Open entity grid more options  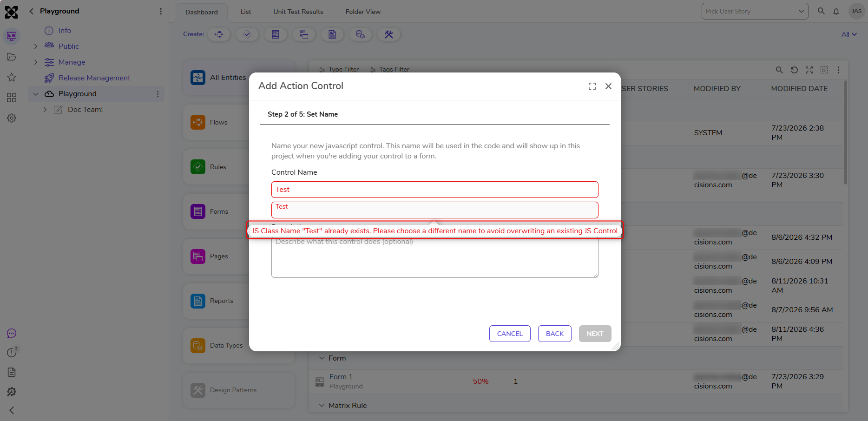pos(838,70)
